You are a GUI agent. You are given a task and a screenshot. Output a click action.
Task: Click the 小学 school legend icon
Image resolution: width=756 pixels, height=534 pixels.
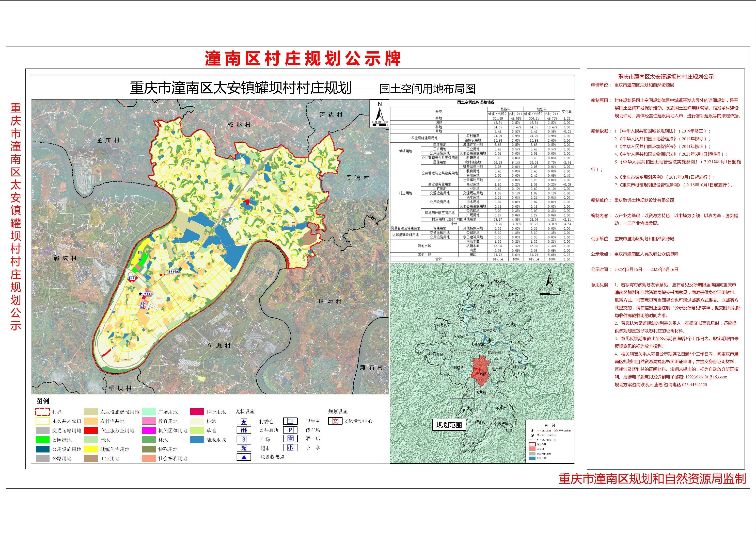coord(290,447)
